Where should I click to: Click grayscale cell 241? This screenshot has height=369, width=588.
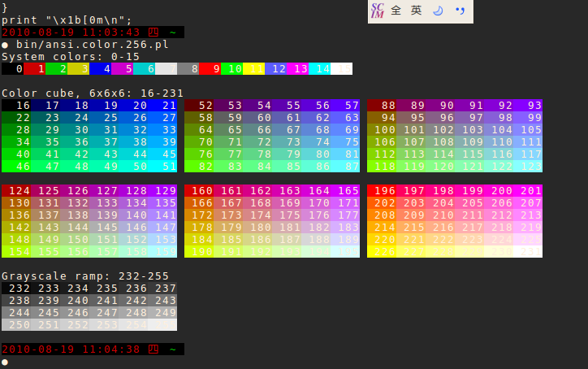pyautogui.click(x=104, y=300)
